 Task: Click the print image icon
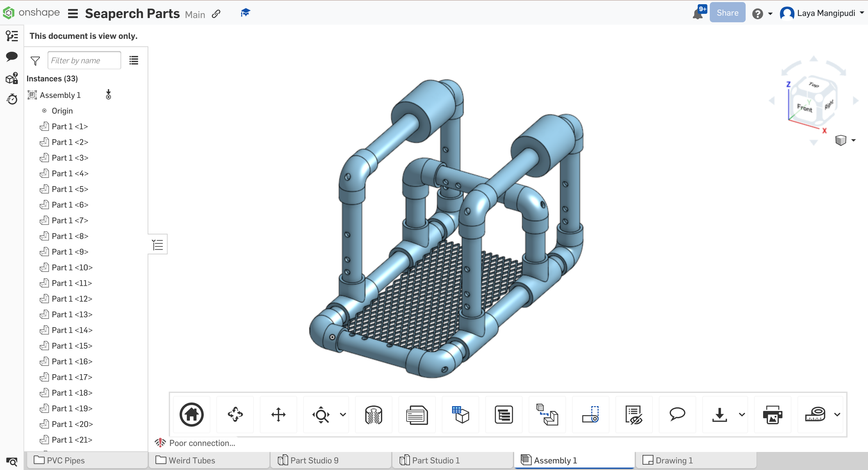(x=772, y=414)
